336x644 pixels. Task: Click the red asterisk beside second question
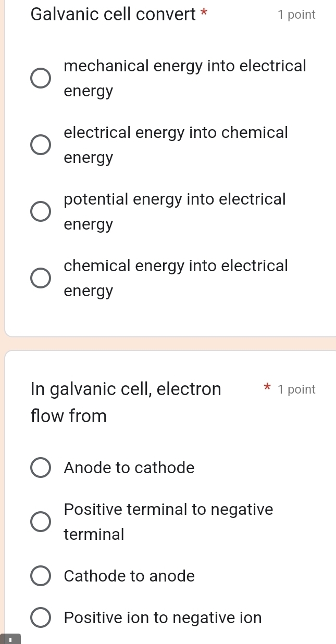(267, 388)
